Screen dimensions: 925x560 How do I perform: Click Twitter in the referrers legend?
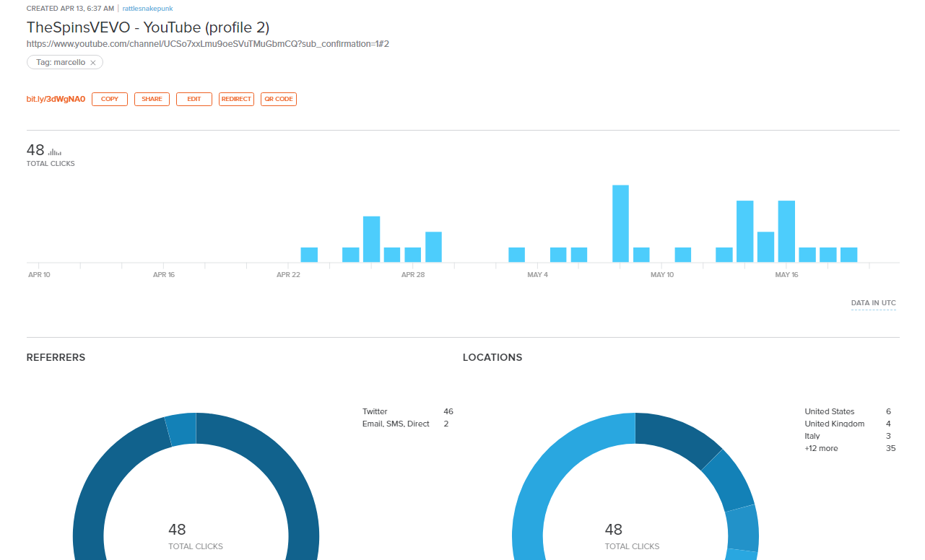point(375,411)
